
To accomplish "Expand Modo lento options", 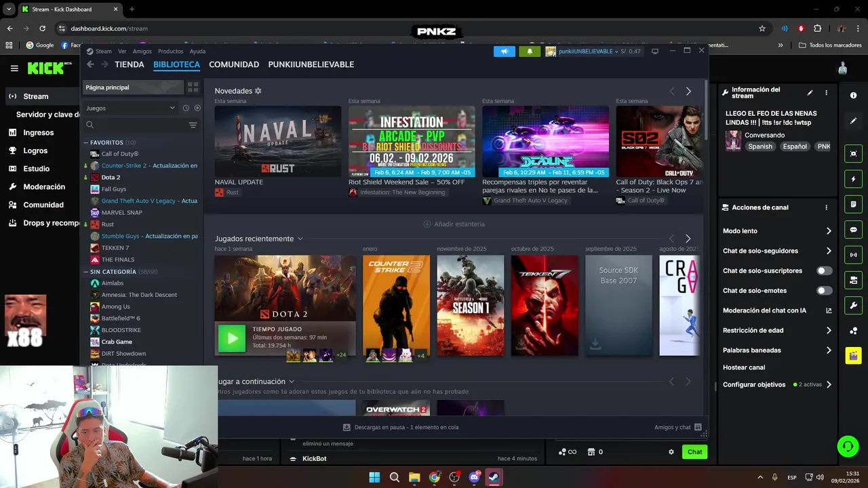I will click(x=829, y=231).
